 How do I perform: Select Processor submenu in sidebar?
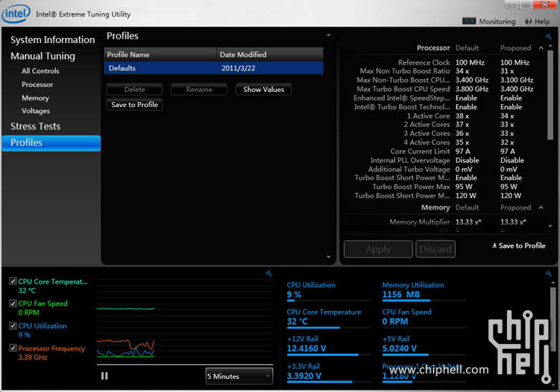pos(37,84)
